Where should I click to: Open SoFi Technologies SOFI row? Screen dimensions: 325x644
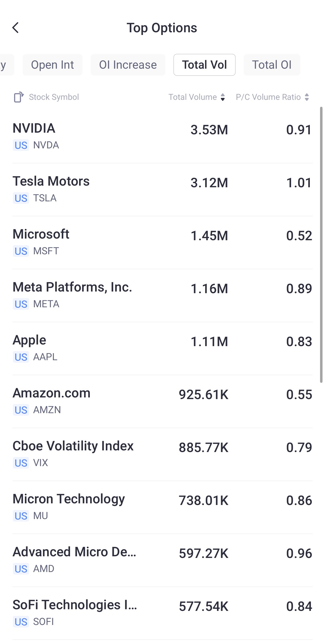point(162,613)
